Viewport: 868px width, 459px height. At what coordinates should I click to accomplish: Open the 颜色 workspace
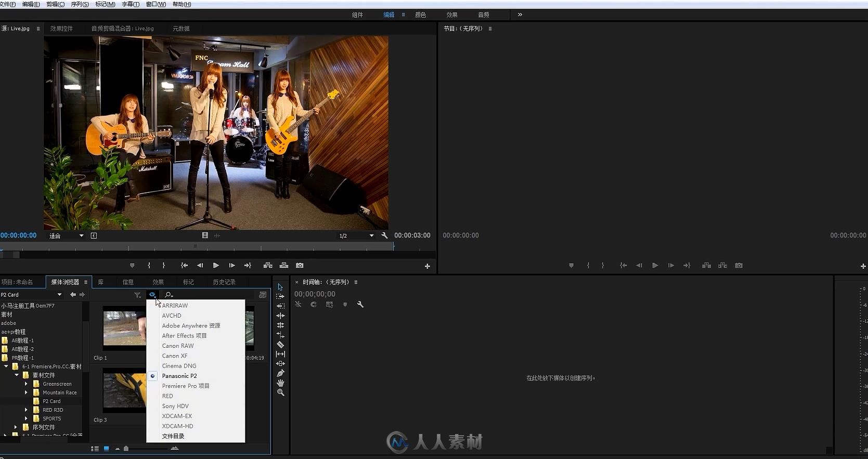pyautogui.click(x=420, y=15)
